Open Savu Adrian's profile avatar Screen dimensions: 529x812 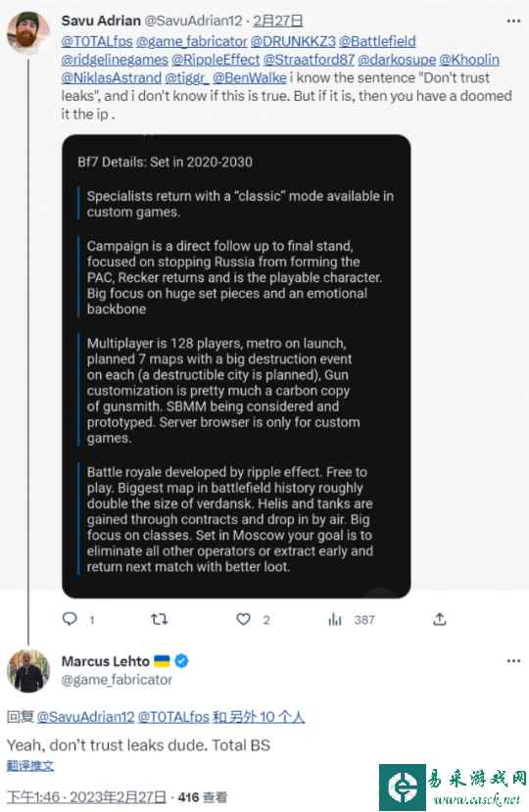click(28, 32)
